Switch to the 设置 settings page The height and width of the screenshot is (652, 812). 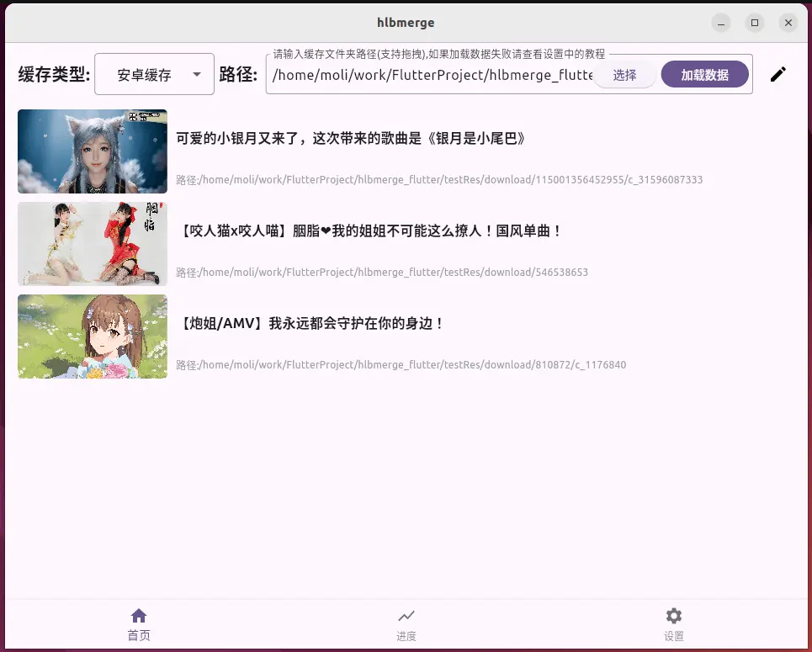673,624
